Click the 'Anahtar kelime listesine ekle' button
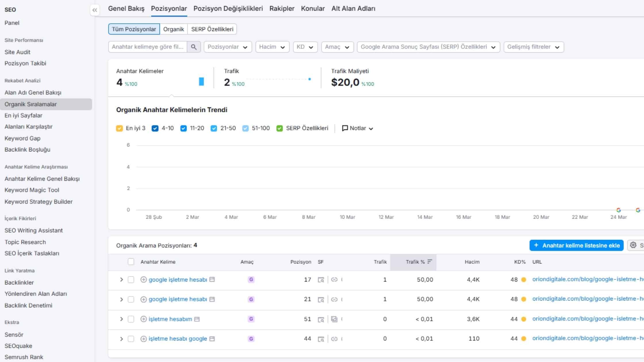Viewport: 644px width, 362px height. pyautogui.click(x=576, y=245)
